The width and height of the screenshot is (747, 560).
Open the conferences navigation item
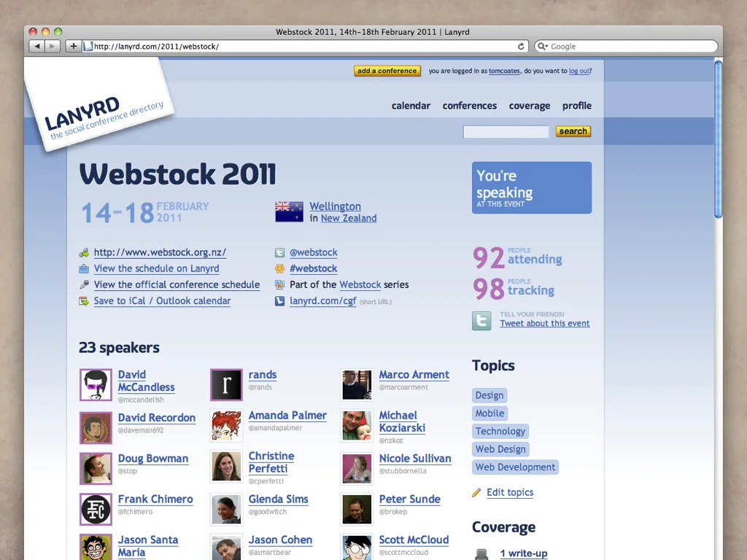coord(469,106)
